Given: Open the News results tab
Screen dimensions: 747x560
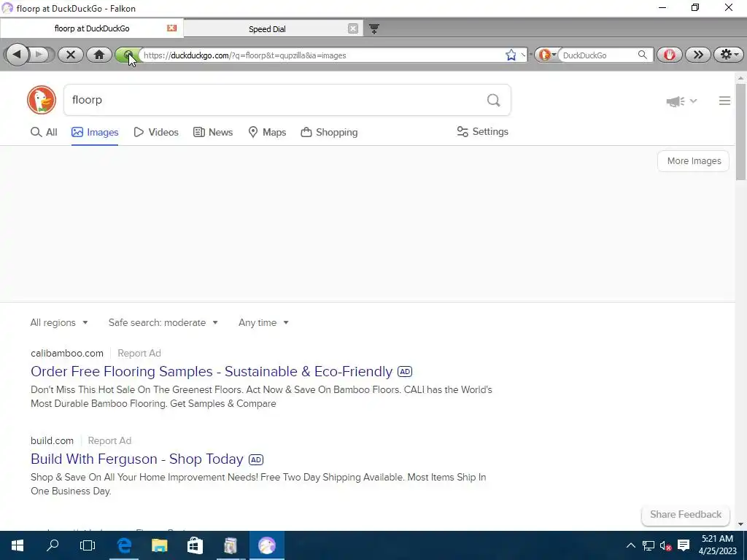Looking at the screenshot, I should click(213, 133).
